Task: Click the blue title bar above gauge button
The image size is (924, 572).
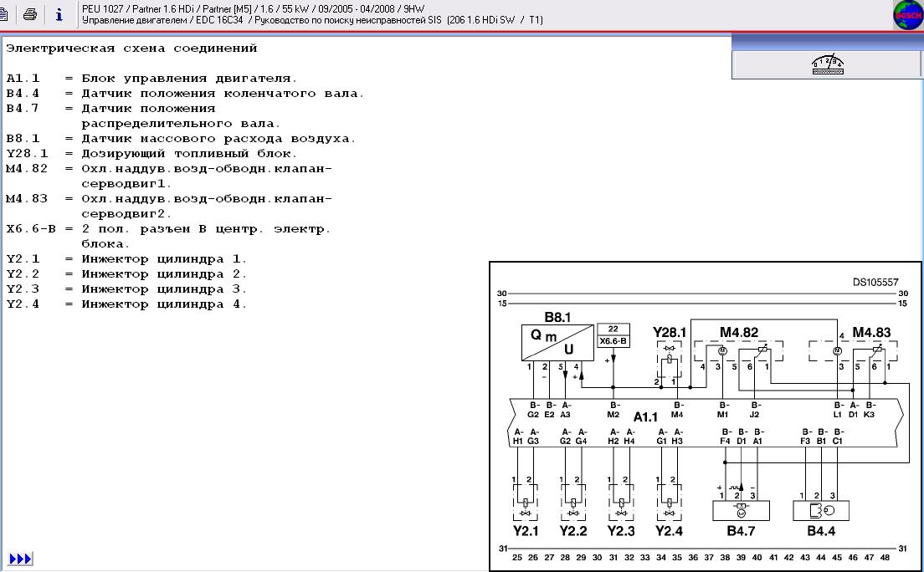Action: tap(827, 42)
